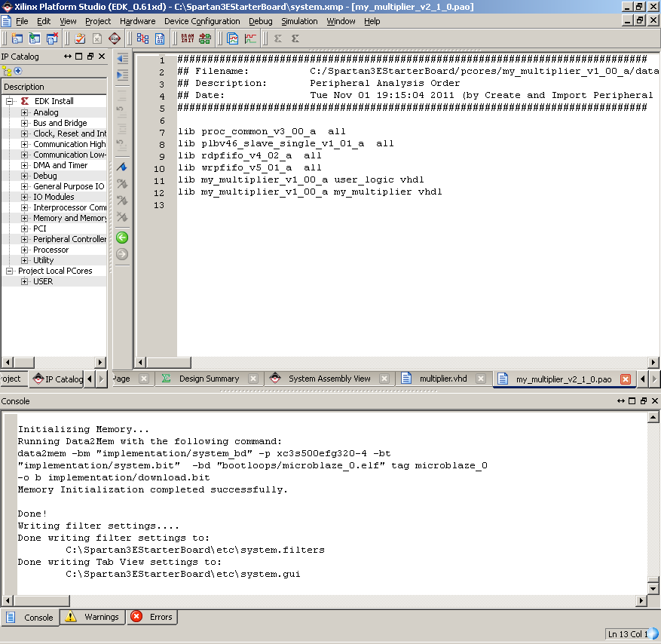This screenshot has width=661, height=644.
Task: Select the Utility tree item
Action: tap(44, 260)
